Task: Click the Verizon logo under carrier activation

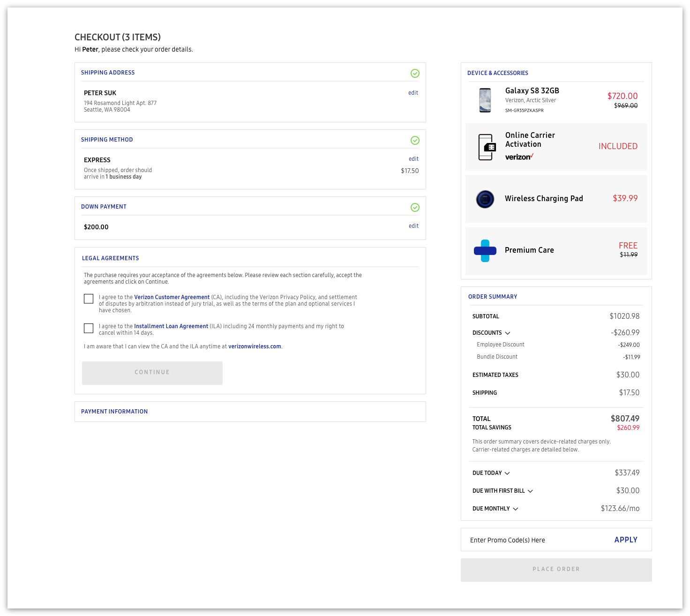Action: (519, 157)
